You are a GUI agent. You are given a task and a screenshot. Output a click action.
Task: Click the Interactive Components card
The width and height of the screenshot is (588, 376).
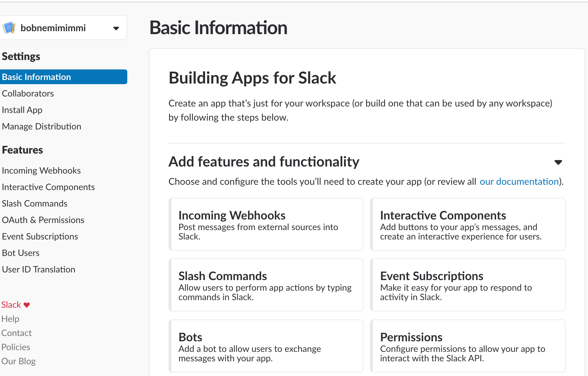pyautogui.click(x=468, y=224)
